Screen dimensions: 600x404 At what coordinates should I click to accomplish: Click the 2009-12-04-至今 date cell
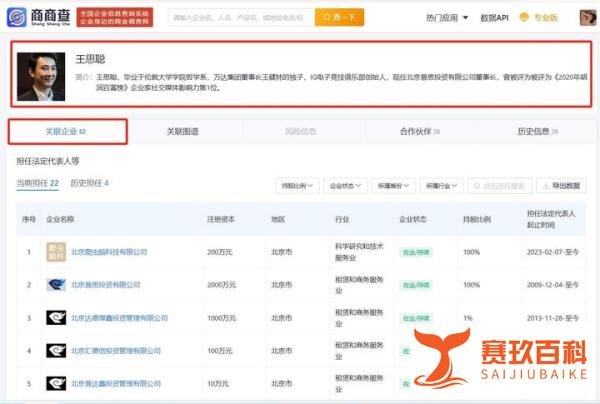553,285
